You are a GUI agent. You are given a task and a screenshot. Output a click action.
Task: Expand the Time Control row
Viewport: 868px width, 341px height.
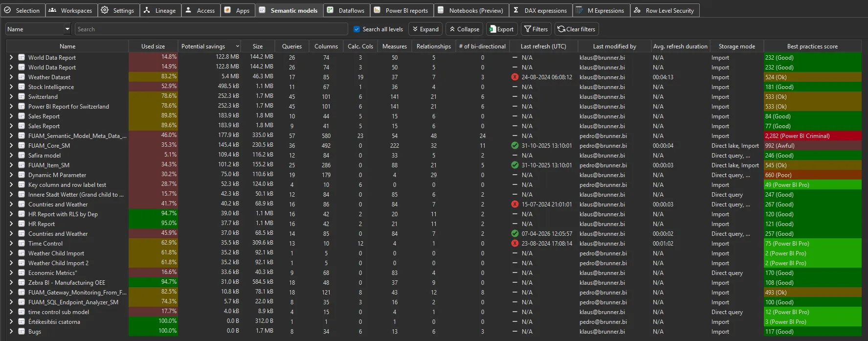click(11, 243)
